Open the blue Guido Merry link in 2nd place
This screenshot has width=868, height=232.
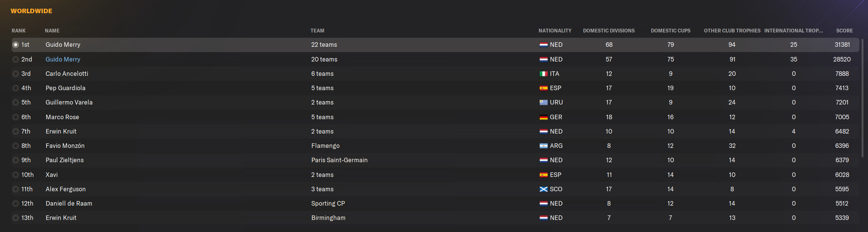(63, 59)
